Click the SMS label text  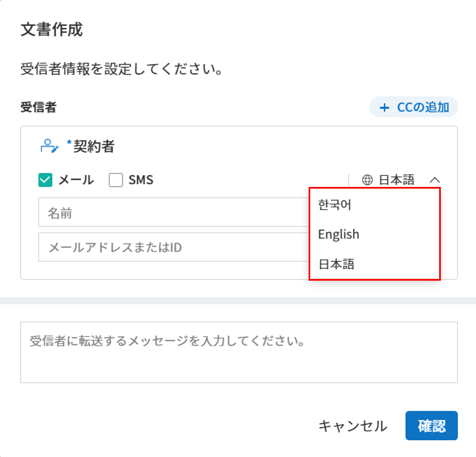click(x=141, y=180)
